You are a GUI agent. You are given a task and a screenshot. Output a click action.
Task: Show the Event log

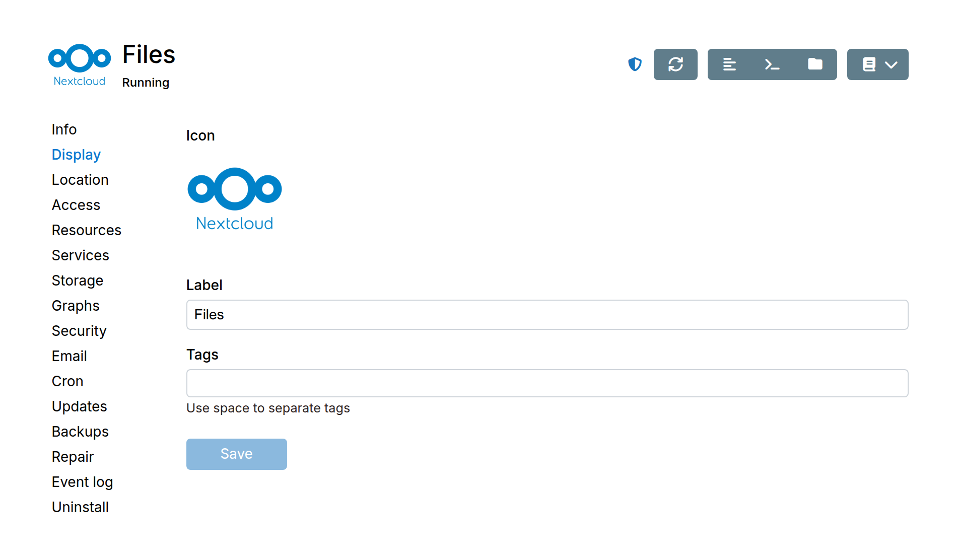tap(82, 482)
